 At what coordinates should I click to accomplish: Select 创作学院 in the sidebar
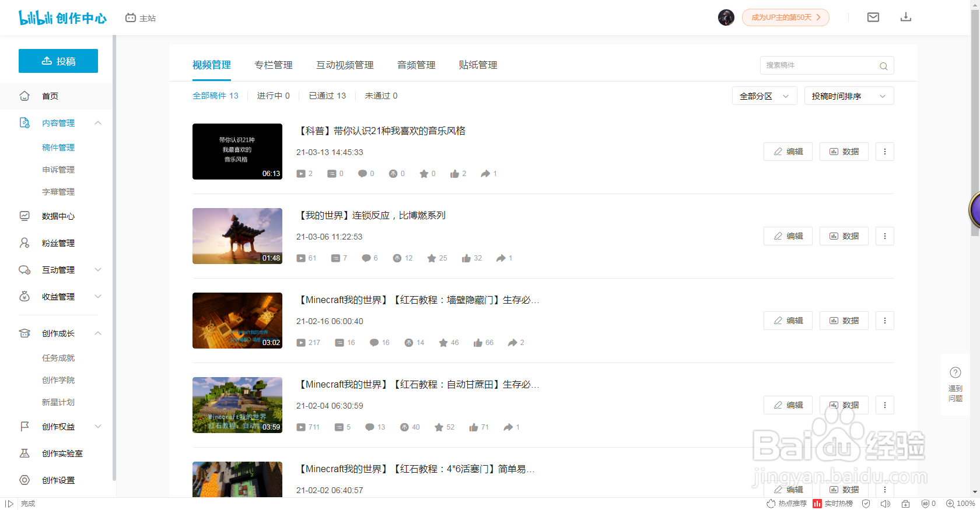pyautogui.click(x=58, y=380)
